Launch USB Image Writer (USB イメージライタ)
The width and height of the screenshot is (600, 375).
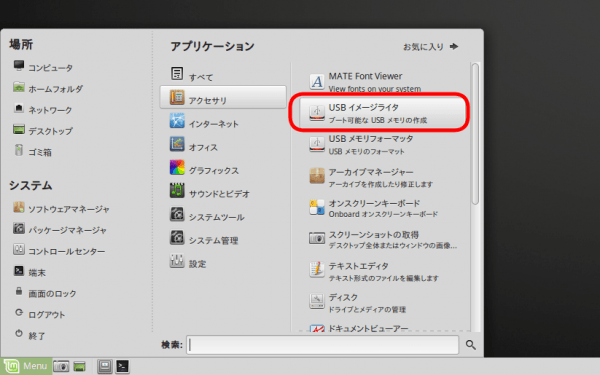[x=383, y=113]
